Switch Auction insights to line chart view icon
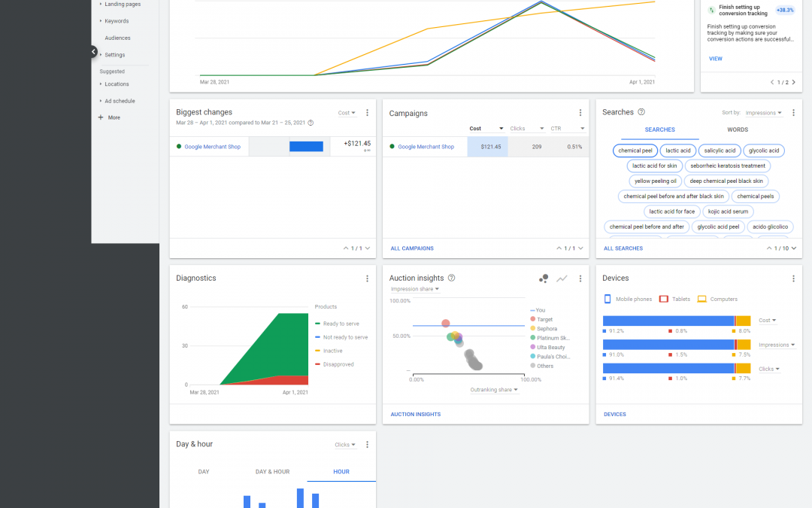This screenshot has width=812, height=508. [x=562, y=278]
